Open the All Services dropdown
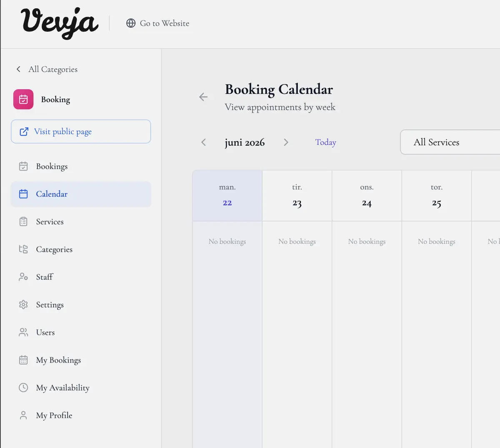This screenshot has width=500, height=448. coord(450,142)
